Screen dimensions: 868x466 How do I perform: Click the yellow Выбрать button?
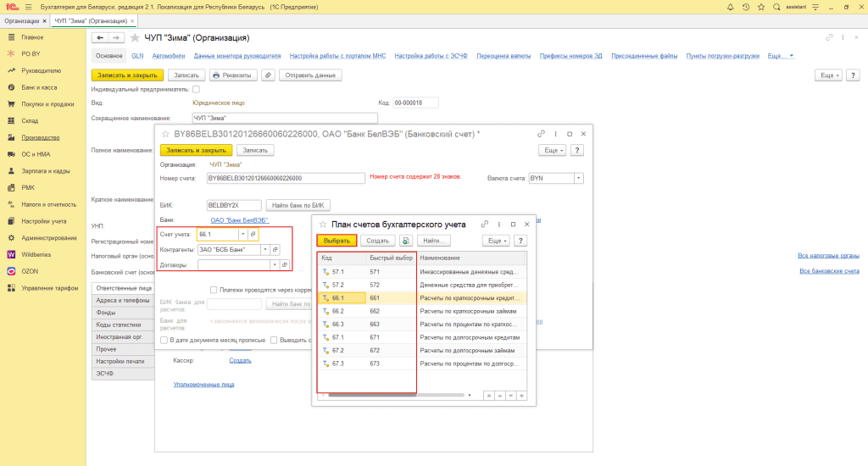pos(337,241)
